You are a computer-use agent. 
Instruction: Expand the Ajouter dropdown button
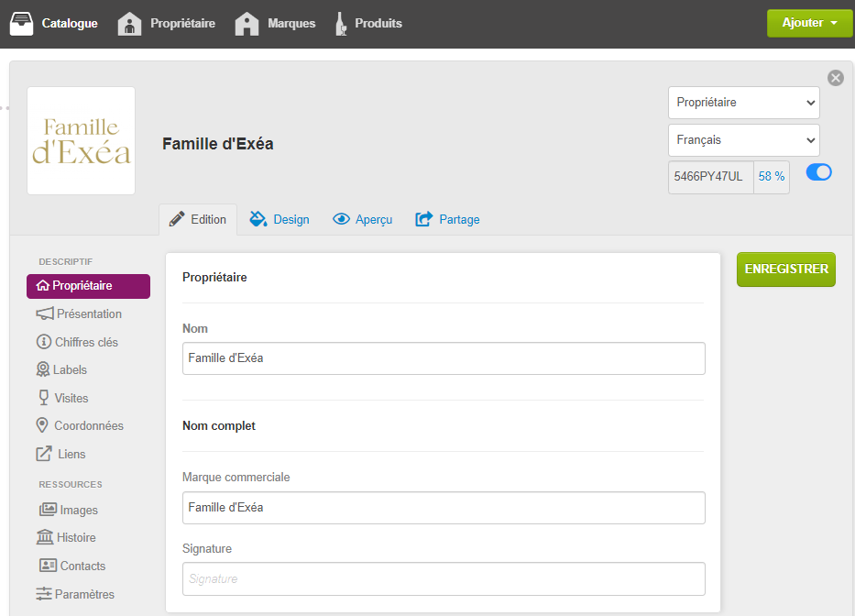pyautogui.click(x=809, y=23)
